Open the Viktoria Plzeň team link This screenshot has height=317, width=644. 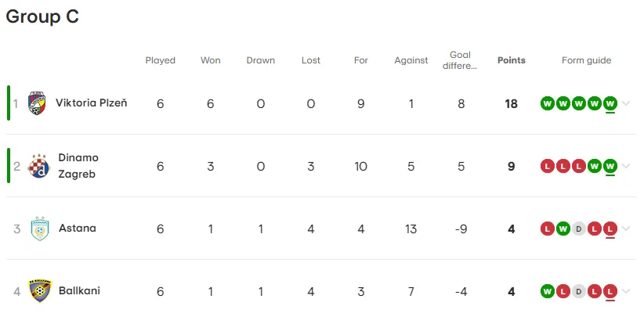coord(92,103)
